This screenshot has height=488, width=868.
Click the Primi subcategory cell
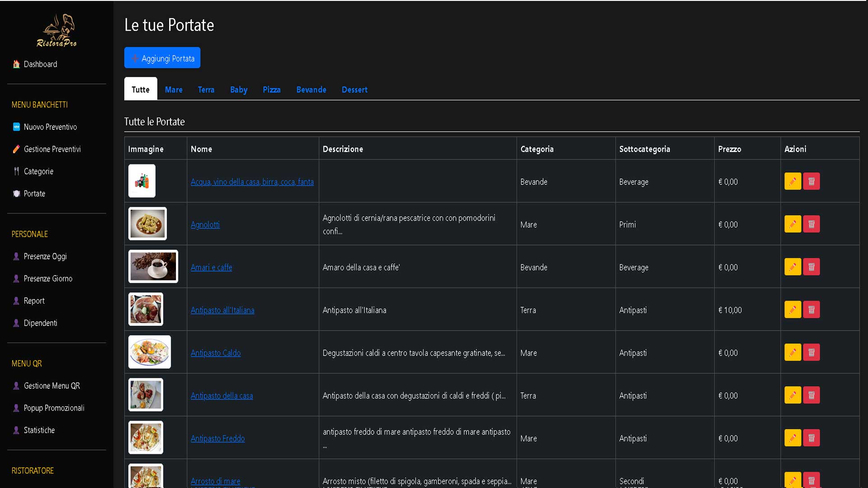[665, 224]
